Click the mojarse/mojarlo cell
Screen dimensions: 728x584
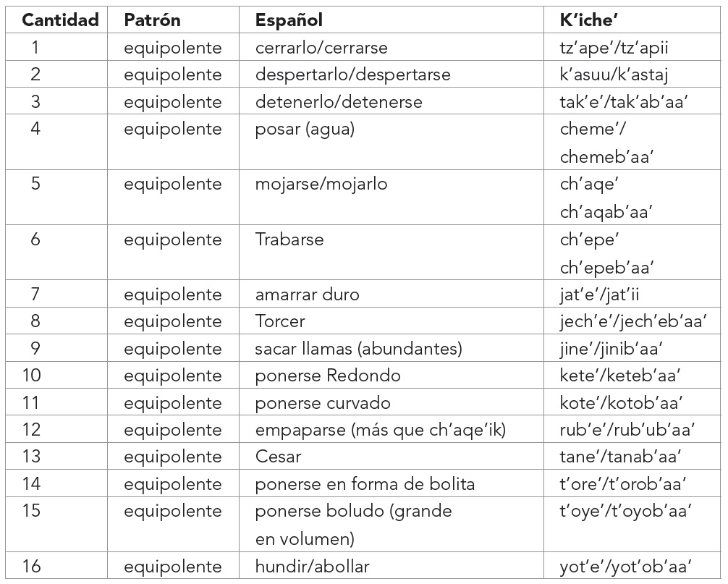coord(321,184)
